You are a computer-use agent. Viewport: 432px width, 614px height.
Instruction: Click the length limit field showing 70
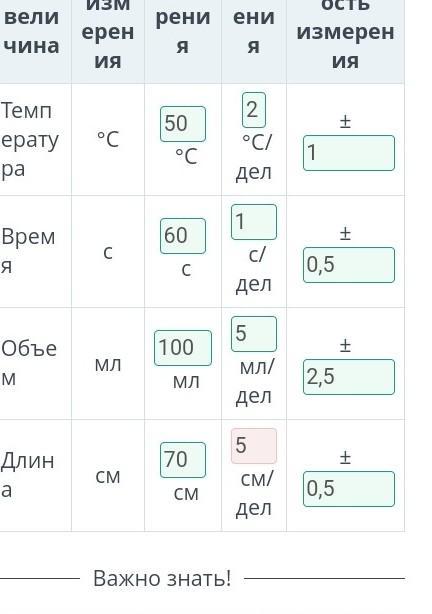tap(183, 460)
